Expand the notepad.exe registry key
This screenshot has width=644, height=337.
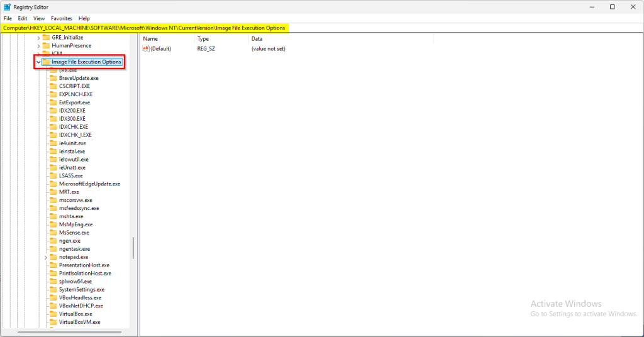click(46, 257)
